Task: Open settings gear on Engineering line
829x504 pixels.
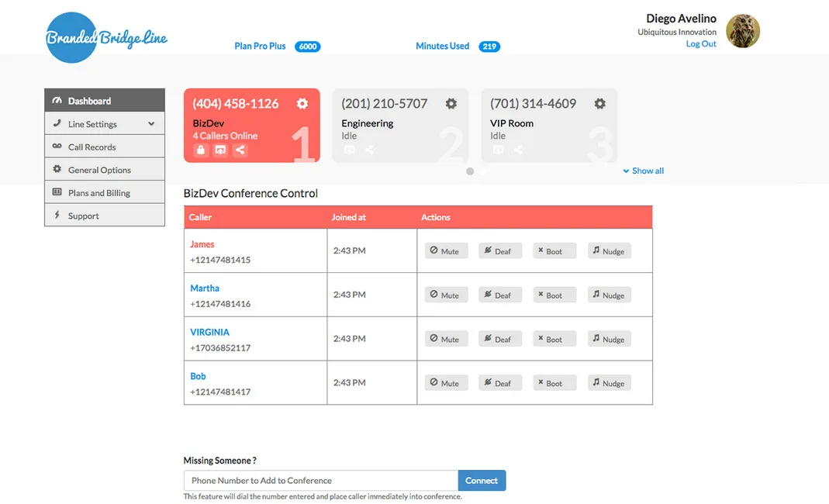Action: (x=451, y=103)
